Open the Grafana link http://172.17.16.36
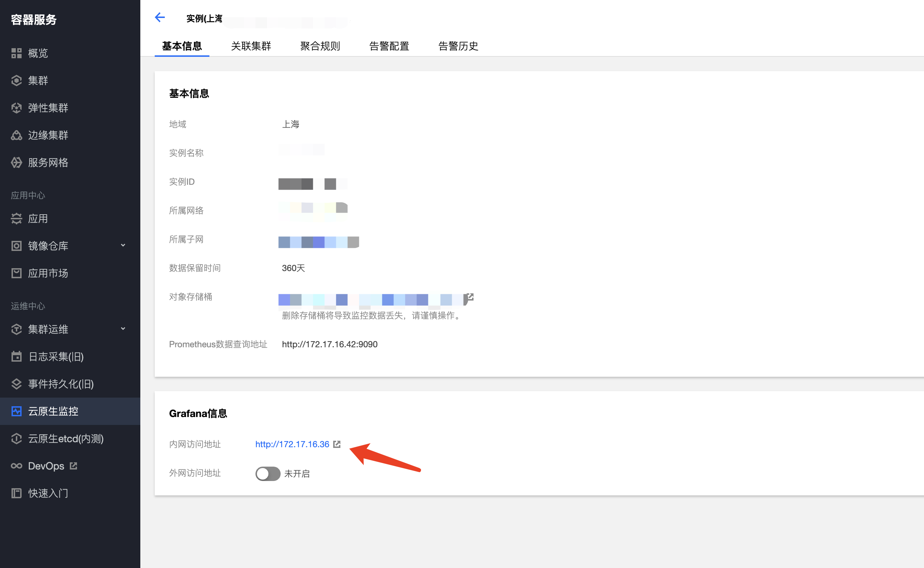924x568 pixels. click(x=292, y=444)
